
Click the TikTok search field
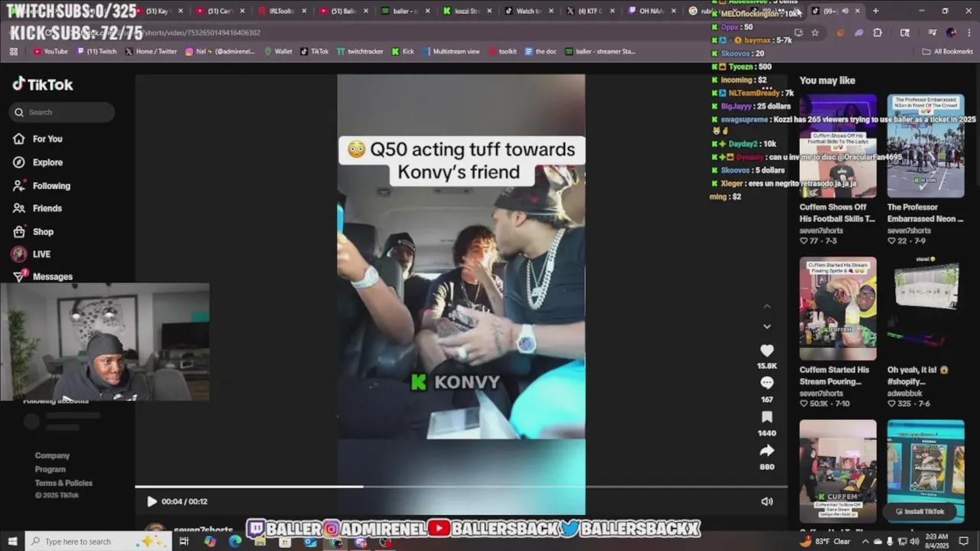tap(62, 112)
